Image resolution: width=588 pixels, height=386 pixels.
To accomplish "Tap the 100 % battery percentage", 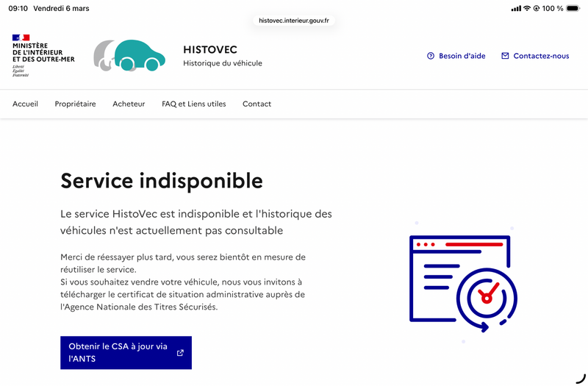I will pos(553,8).
